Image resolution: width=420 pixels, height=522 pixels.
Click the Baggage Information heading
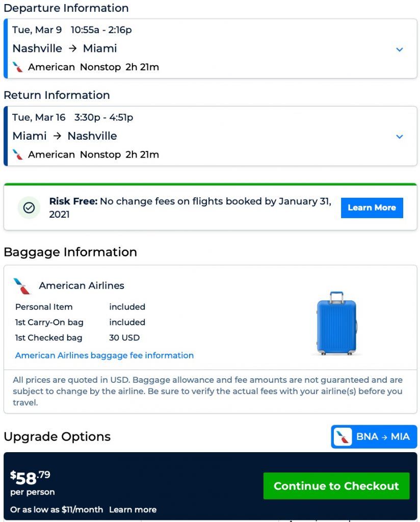[70, 252]
